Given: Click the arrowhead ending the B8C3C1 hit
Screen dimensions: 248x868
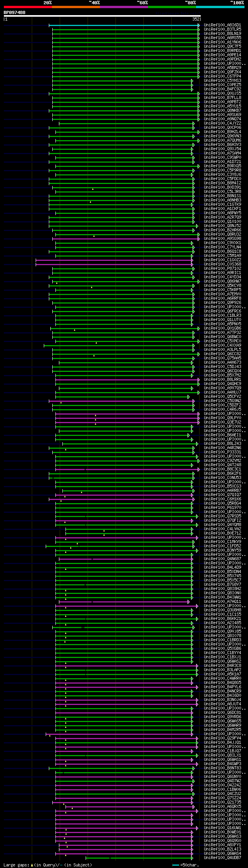Looking at the screenshot, I should 199,469.
